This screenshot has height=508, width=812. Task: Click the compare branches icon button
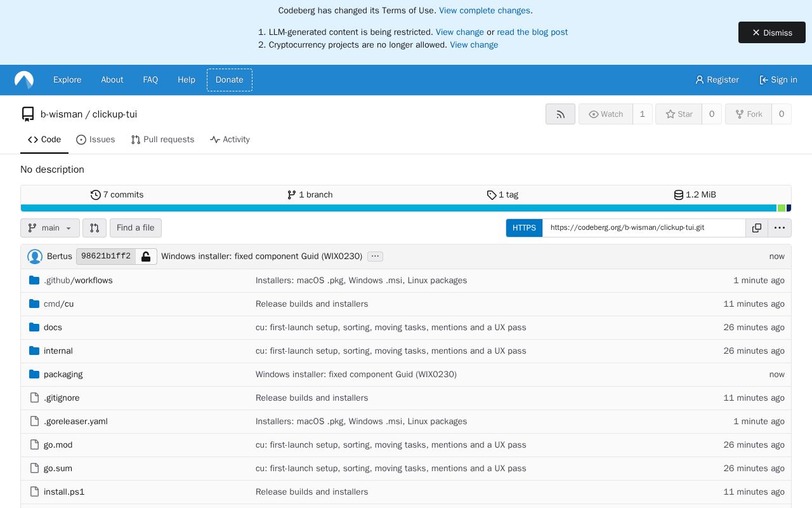(95, 228)
